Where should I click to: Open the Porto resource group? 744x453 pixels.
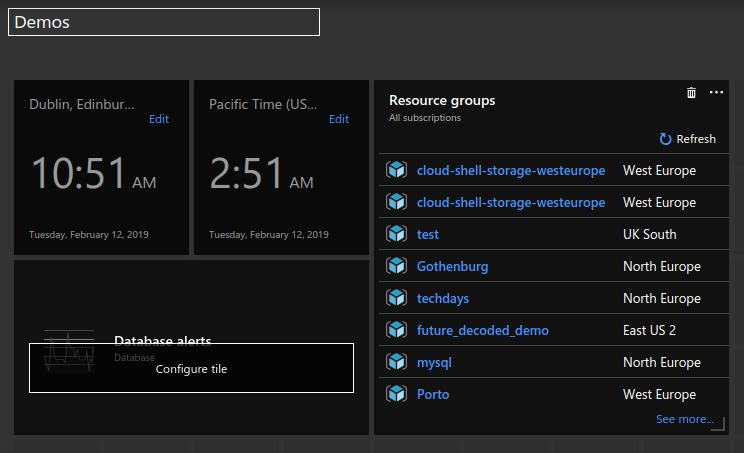pos(433,394)
